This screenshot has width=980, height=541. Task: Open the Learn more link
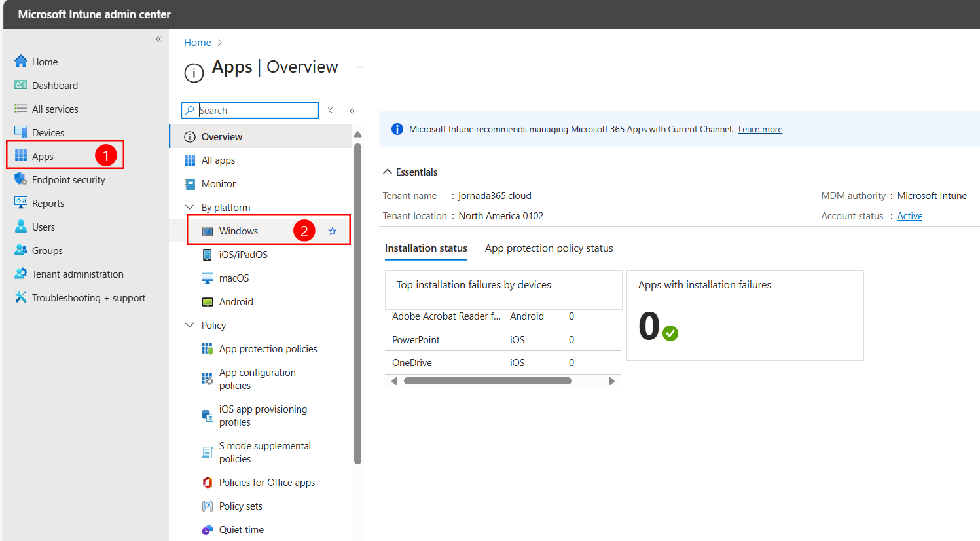[761, 130]
